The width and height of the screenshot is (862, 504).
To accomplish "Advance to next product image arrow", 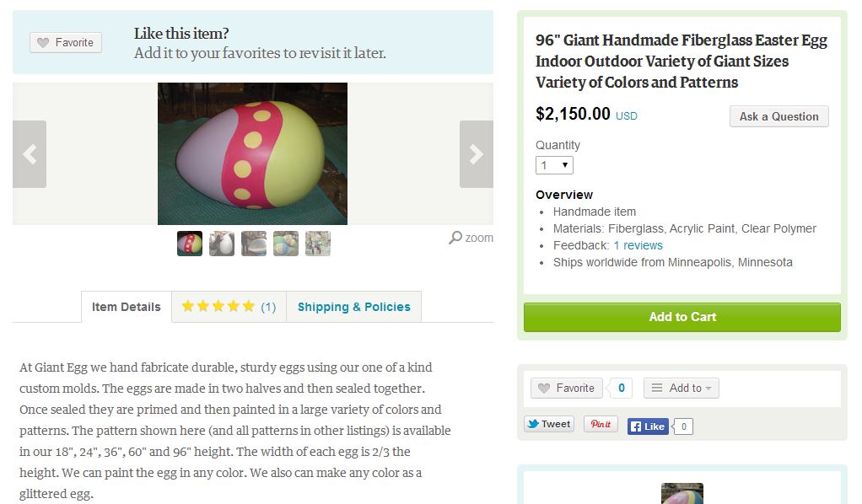I will click(x=476, y=154).
